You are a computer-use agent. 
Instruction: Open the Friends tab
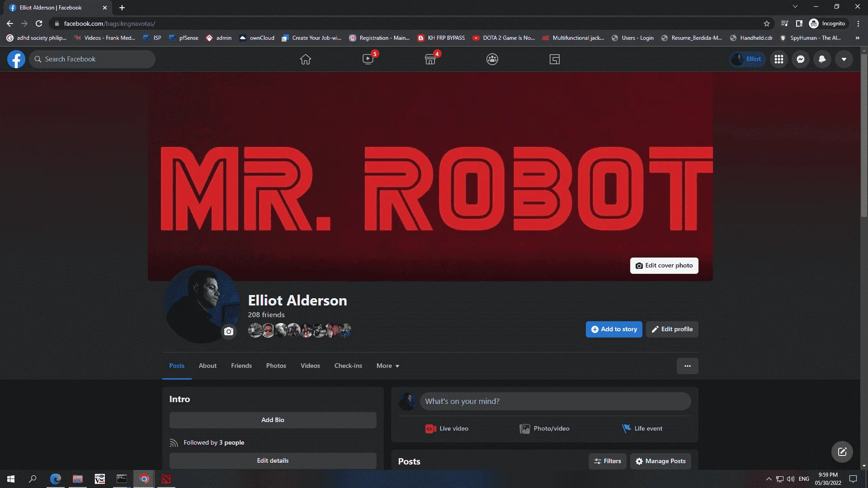(x=241, y=366)
